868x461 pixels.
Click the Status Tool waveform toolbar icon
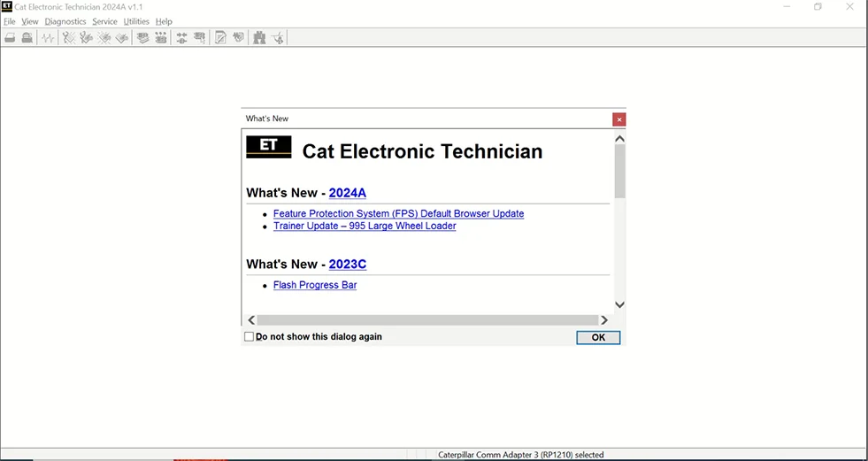(47, 38)
